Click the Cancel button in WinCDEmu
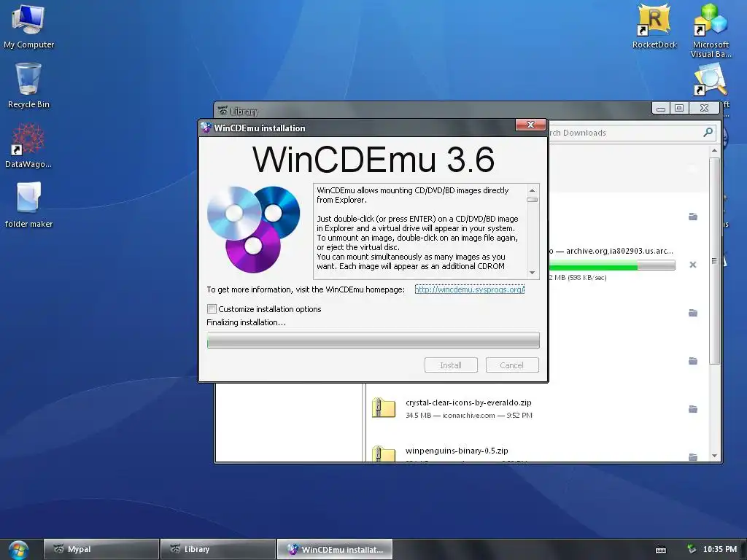The height and width of the screenshot is (560, 747). click(511, 365)
